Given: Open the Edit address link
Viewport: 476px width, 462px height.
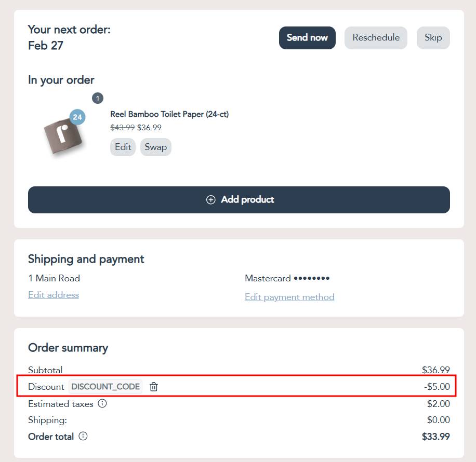Looking at the screenshot, I should tap(54, 295).
